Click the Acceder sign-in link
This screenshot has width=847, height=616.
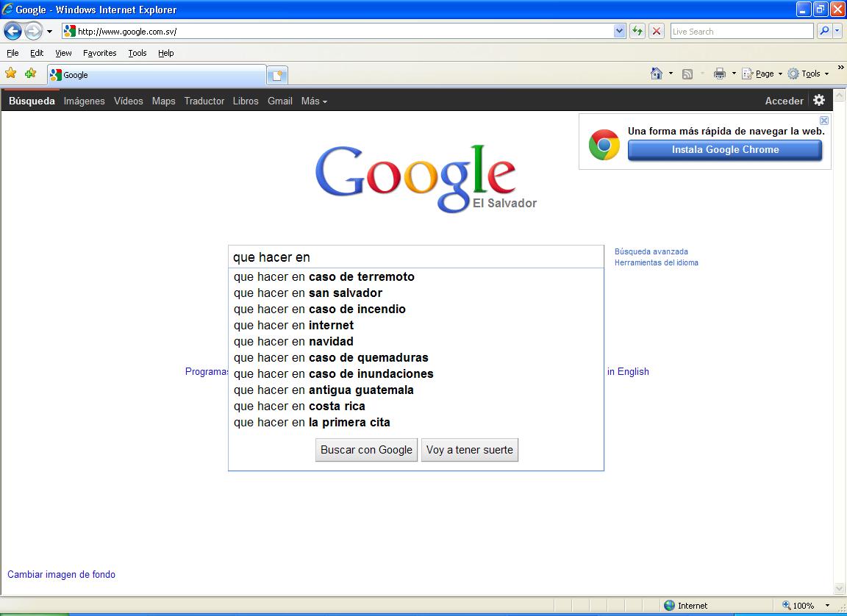(x=785, y=101)
